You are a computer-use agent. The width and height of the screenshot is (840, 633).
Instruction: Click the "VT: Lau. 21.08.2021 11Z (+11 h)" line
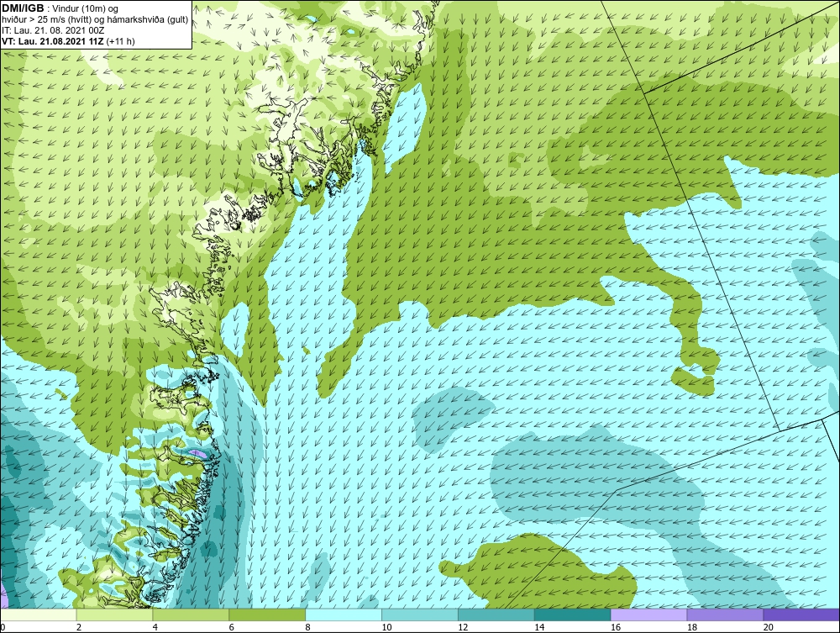pos(69,41)
